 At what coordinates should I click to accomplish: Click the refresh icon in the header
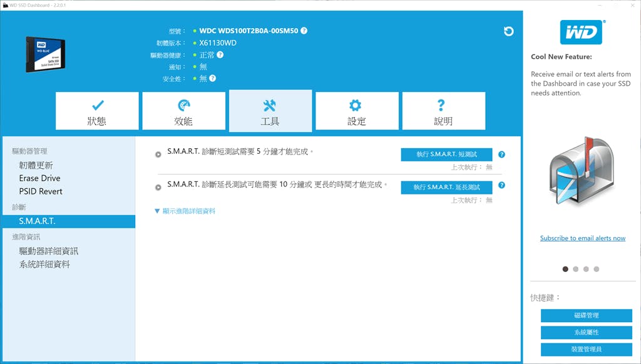point(508,31)
